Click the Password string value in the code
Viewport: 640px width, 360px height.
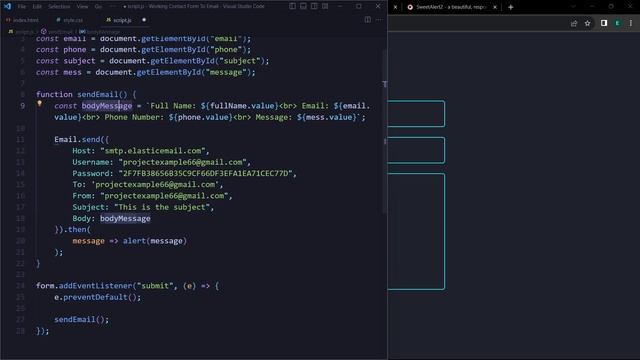pos(205,173)
